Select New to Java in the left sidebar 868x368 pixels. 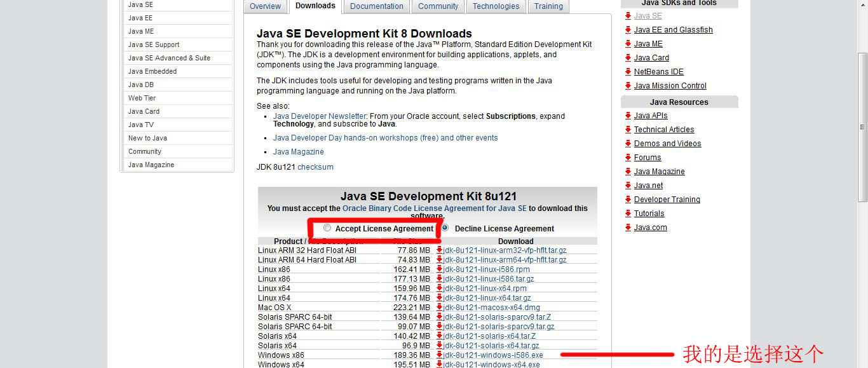pos(147,138)
